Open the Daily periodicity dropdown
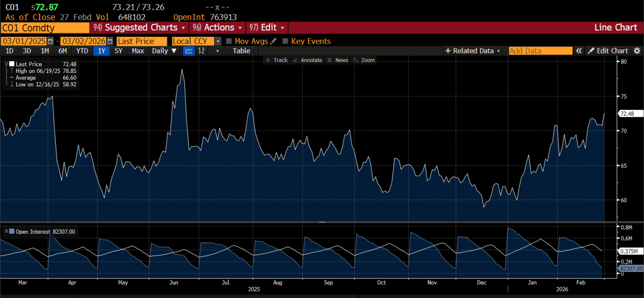This screenshot has width=644, height=298. [164, 51]
